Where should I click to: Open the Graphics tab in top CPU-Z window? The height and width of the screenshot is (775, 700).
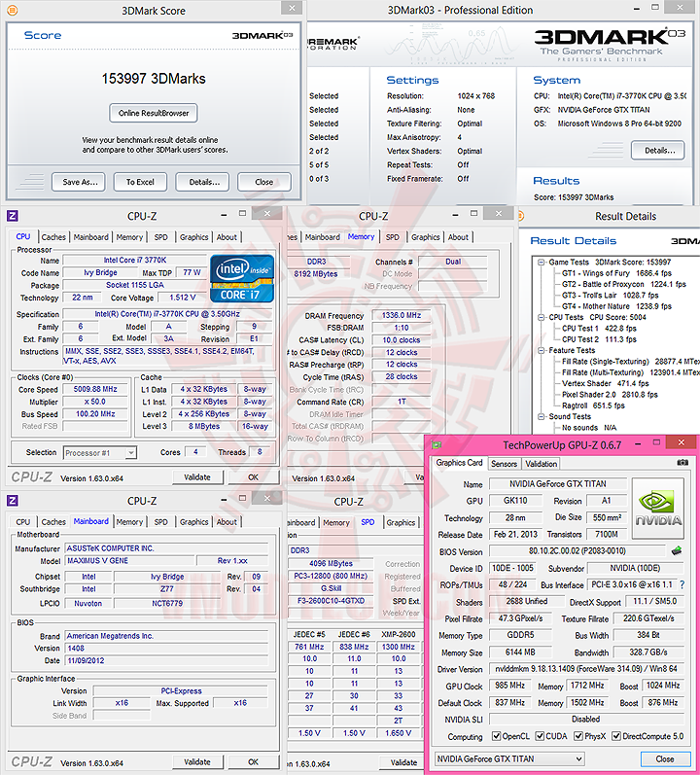193,237
